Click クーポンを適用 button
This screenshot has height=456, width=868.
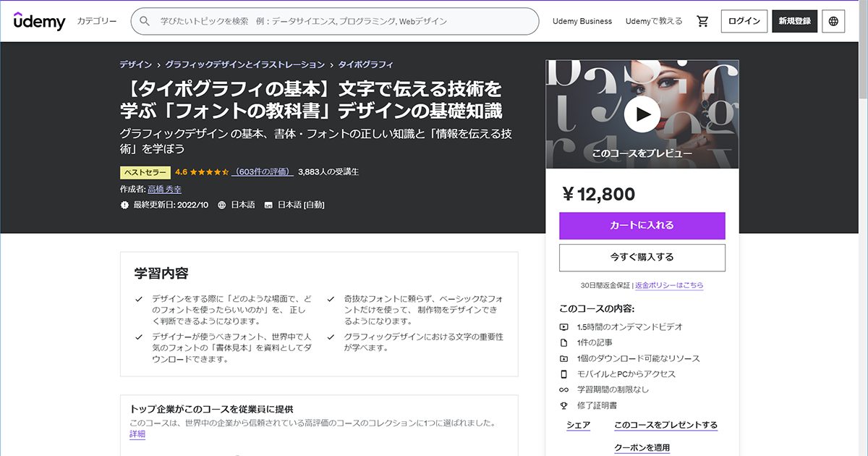pos(642,448)
